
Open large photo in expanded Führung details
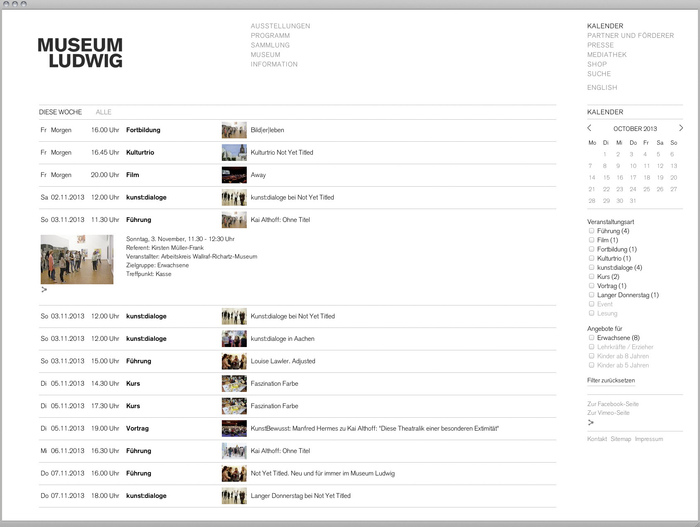pyautogui.click(x=77, y=259)
